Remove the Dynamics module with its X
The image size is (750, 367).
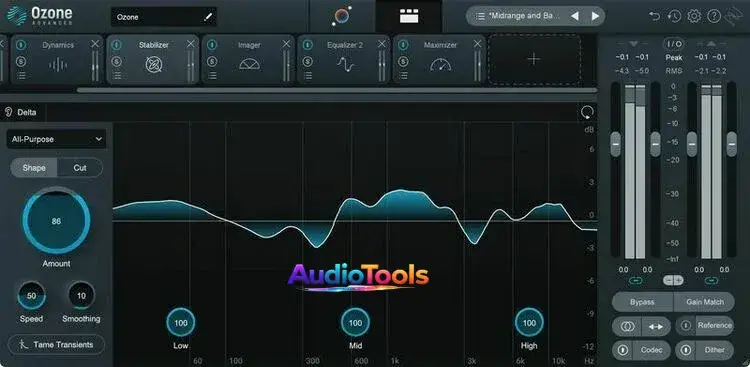coord(95,44)
